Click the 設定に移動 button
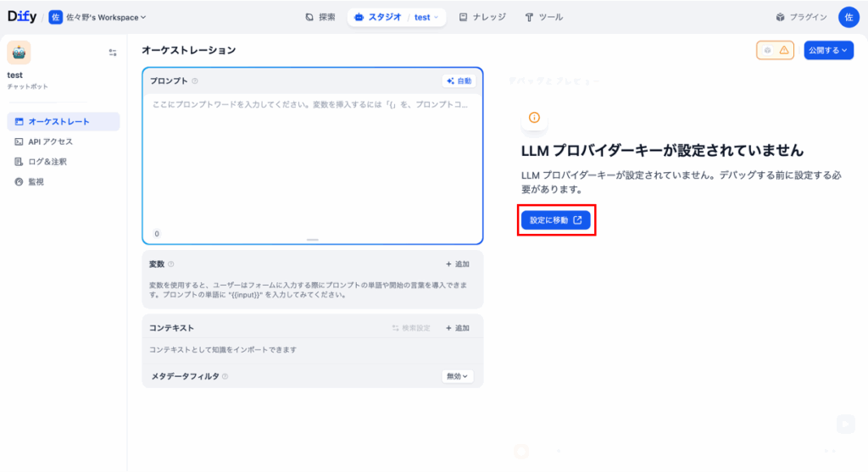Image resolution: width=868 pixels, height=472 pixels. pyautogui.click(x=555, y=220)
